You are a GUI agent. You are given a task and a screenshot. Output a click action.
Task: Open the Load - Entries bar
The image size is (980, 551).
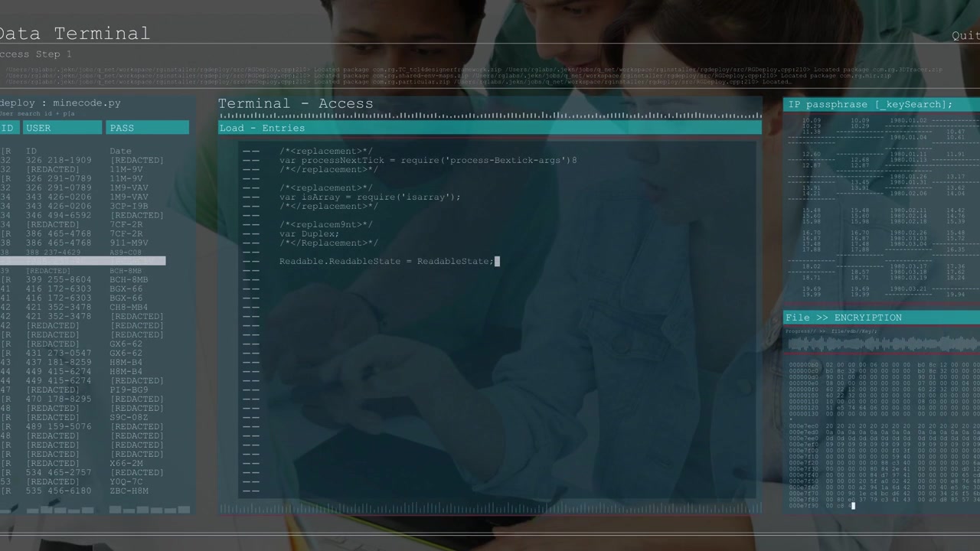pyautogui.click(x=490, y=128)
